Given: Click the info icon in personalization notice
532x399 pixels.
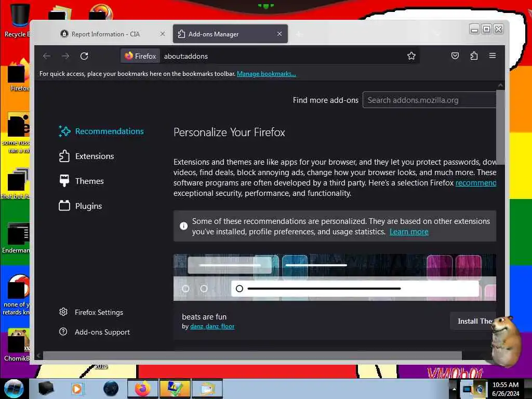Looking at the screenshot, I should [x=183, y=226].
